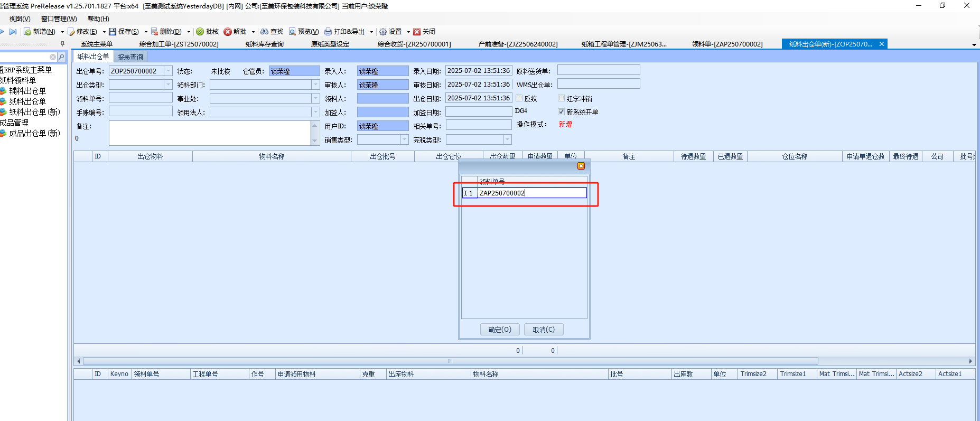Switch to the 原纸类型设定 tab
980x421 pixels.
pyautogui.click(x=330, y=44)
